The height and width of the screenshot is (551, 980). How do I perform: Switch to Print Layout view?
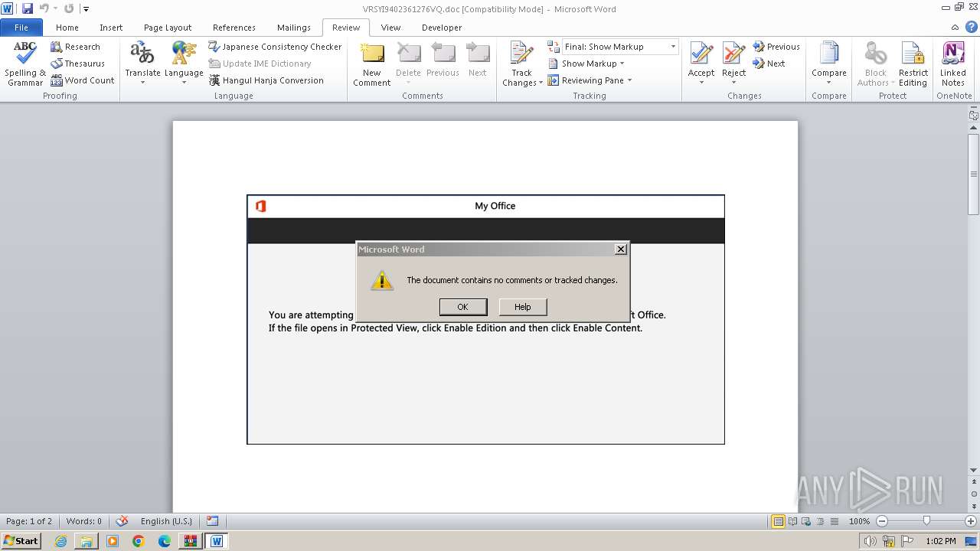coord(778,521)
